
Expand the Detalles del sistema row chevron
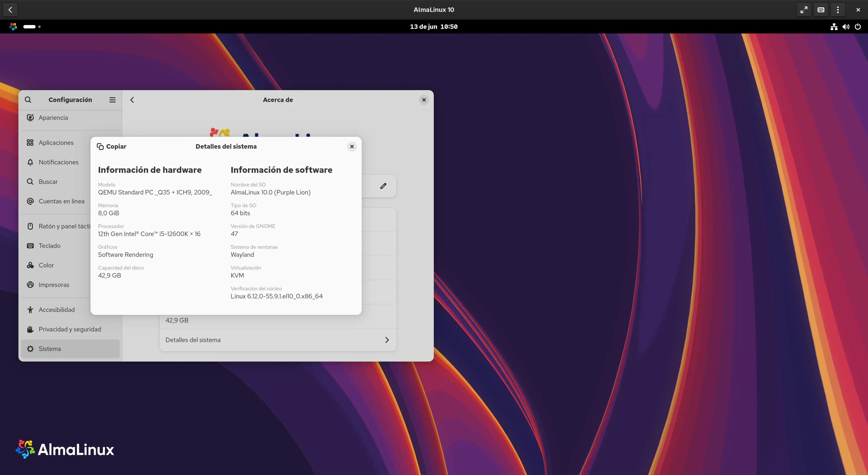pos(387,340)
